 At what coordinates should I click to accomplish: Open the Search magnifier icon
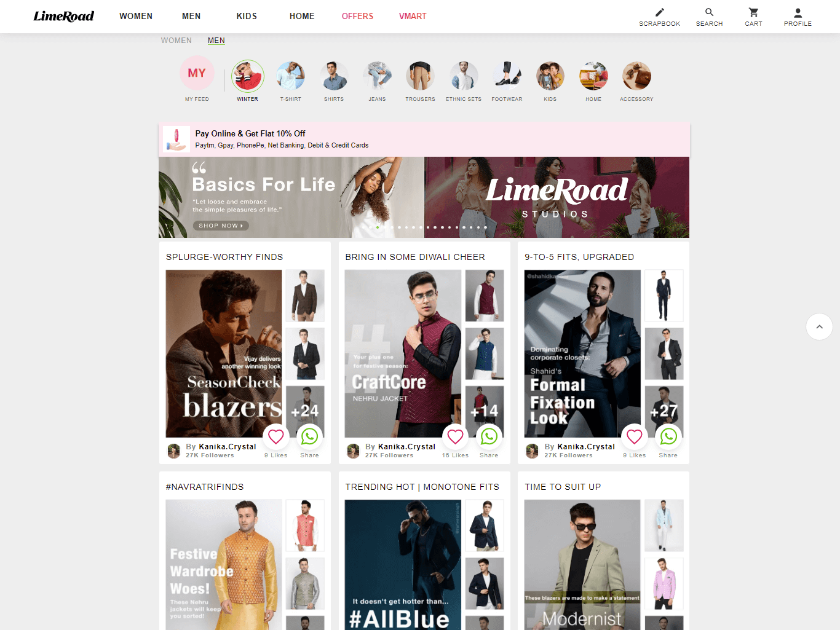pyautogui.click(x=709, y=12)
